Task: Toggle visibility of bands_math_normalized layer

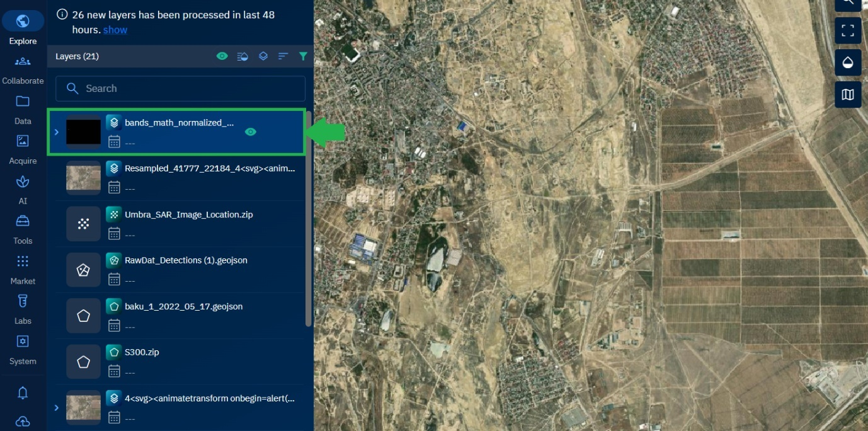Action: [251, 132]
